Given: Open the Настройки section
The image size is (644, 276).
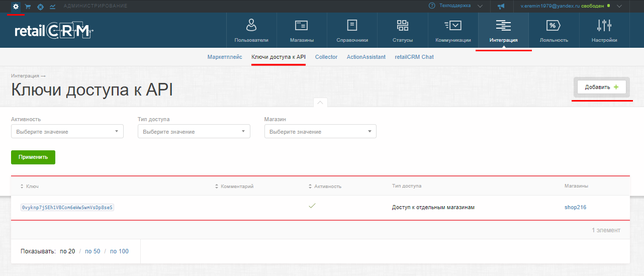Looking at the screenshot, I should (x=604, y=30).
